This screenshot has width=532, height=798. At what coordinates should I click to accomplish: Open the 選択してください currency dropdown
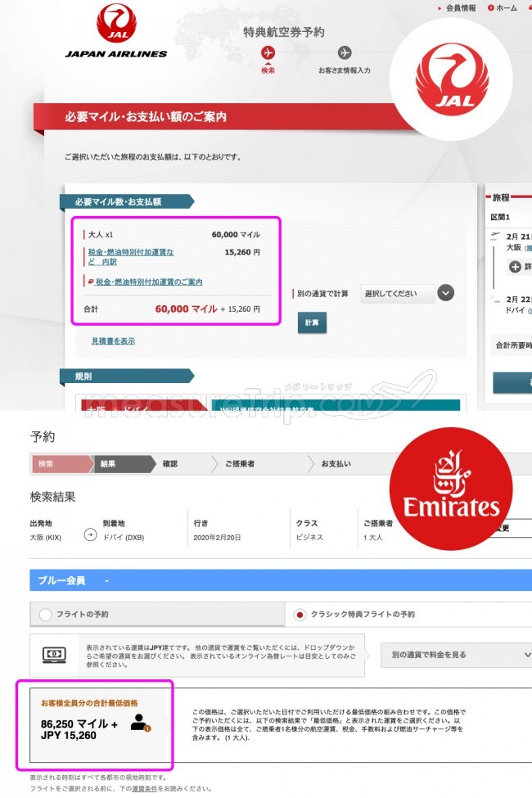pyautogui.click(x=398, y=294)
